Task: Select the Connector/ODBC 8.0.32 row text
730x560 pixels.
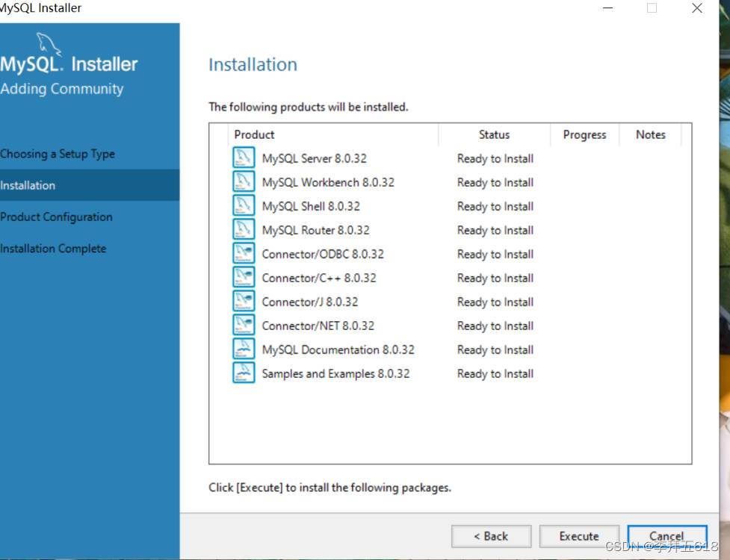Action: pos(323,254)
